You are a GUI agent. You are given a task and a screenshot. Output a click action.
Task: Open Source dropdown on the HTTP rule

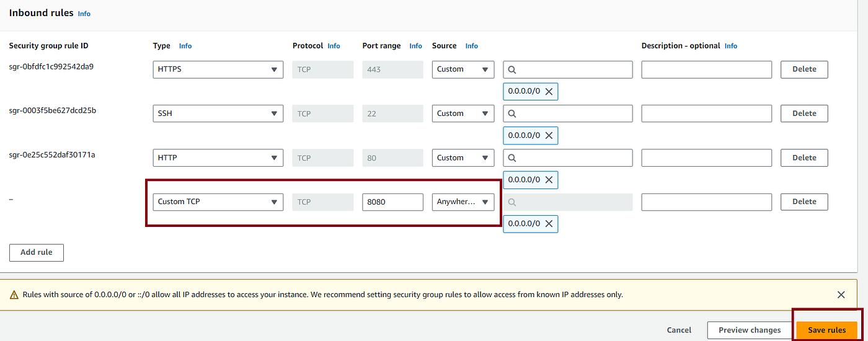tap(463, 157)
